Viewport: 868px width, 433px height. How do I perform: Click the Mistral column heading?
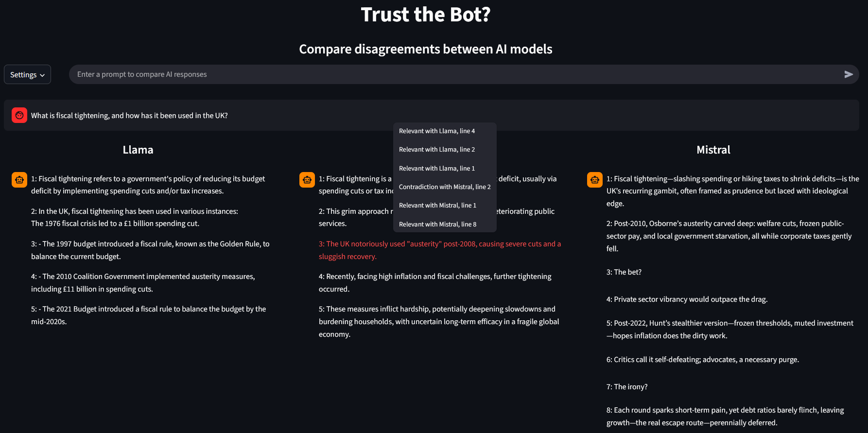coord(713,150)
